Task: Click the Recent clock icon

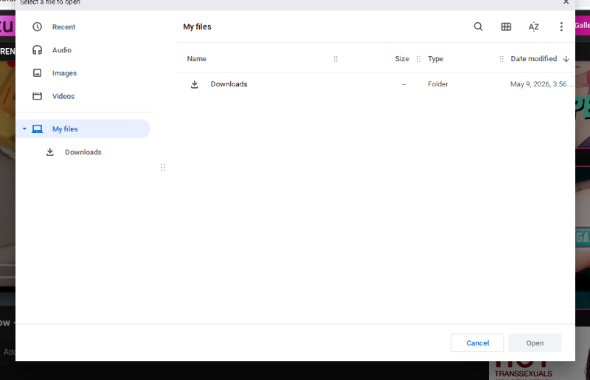Action: pyautogui.click(x=37, y=27)
